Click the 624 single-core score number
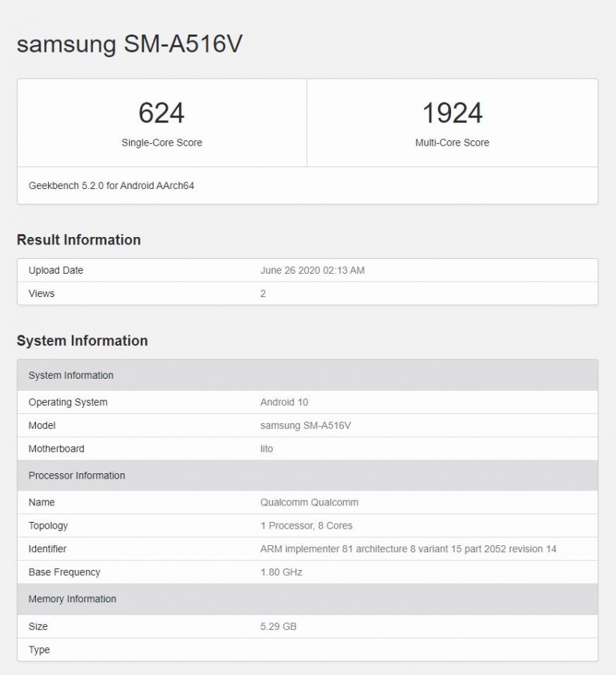The height and width of the screenshot is (675, 616). tap(161, 113)
